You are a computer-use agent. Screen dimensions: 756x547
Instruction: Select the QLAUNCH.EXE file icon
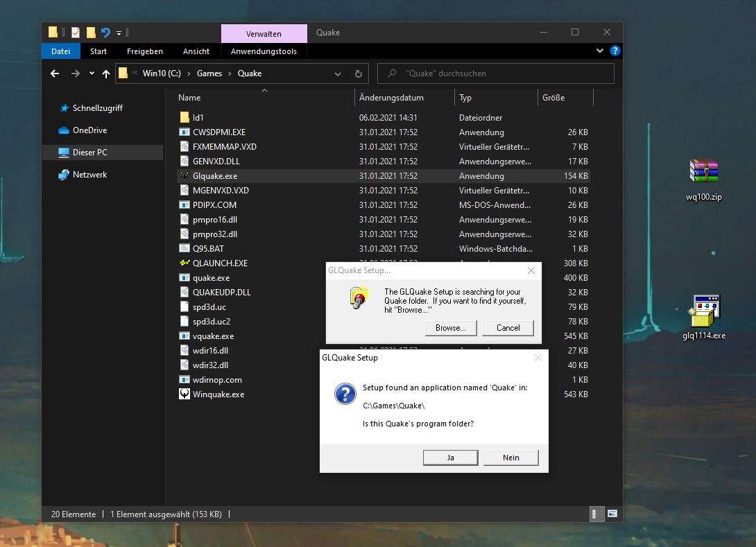click(x=184, y=263)
